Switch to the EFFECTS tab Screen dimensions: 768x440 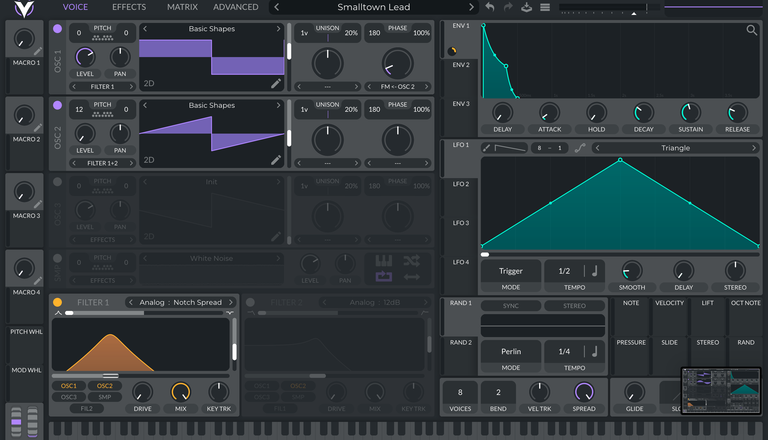click(129, 7)
